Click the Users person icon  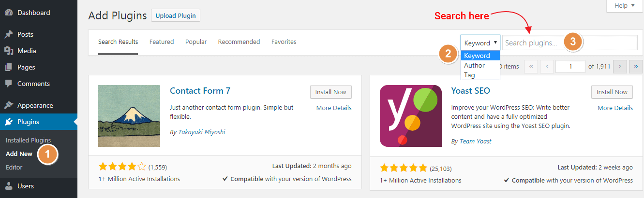(x=8, y=186)
